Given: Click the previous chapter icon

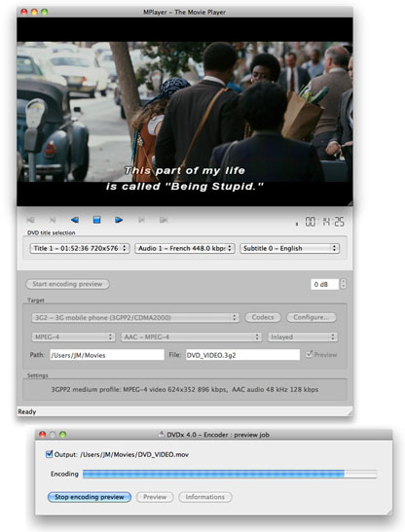Looking at the screenshot, I should [53, 220].
